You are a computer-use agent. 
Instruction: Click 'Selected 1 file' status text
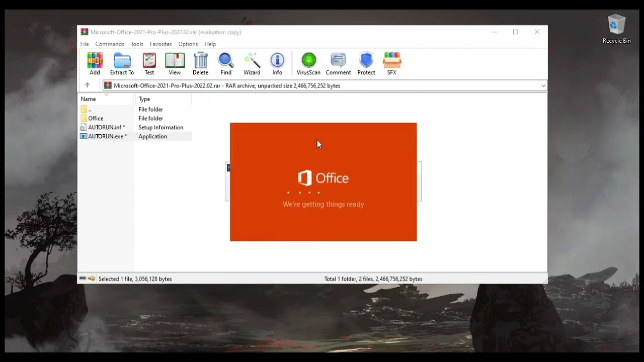pos(135,279)
